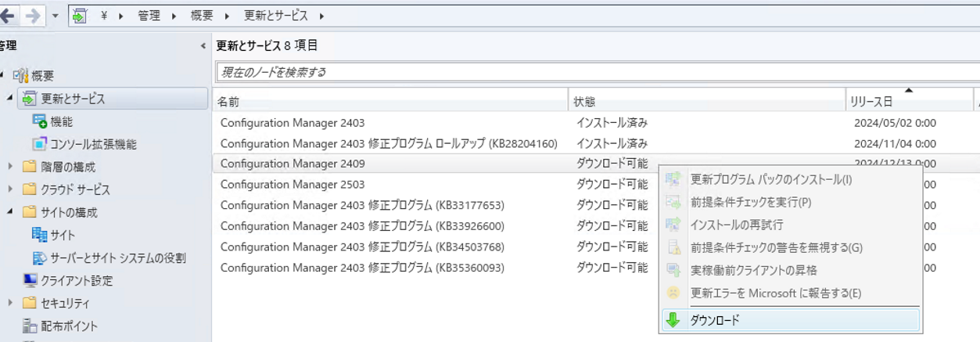The height and width of the screenshot is (342, 980).
Task: Click 管理 in the breadcrumb path
Action: point(149,16)
